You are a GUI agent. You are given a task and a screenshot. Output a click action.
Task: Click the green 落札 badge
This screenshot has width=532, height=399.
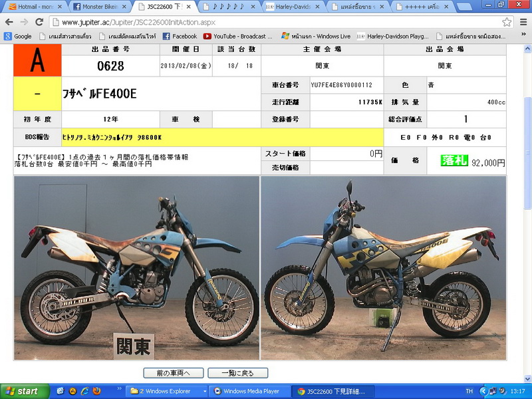pyautogui.click(x=454, y=160)
